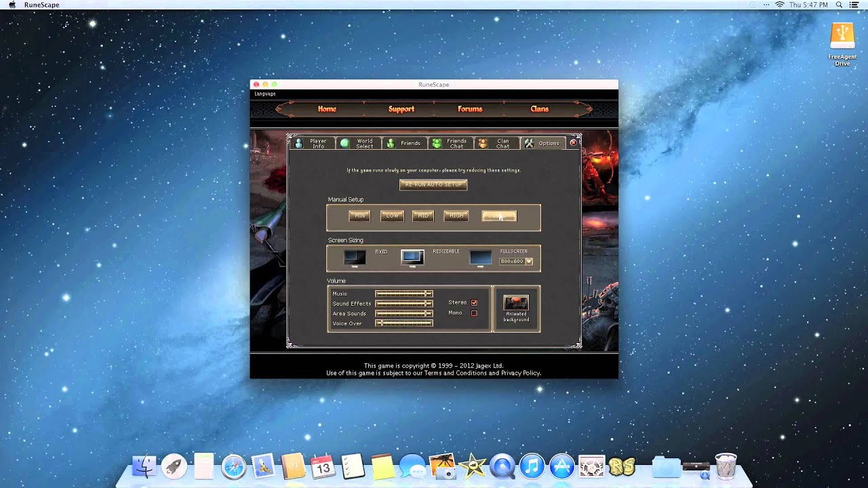This screenshot has height=488, width=868.
Task: Open Reminders checklist in the dock
Action: [x=353, y=466]
